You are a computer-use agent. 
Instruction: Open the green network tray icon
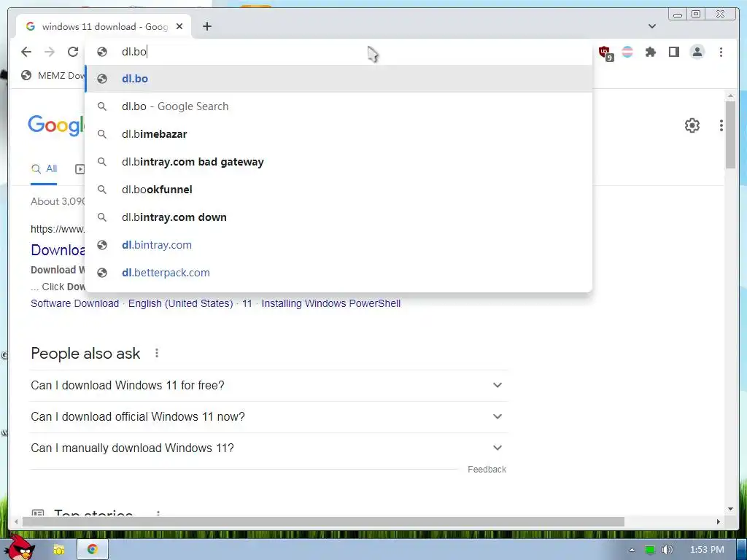coord(649,550)
